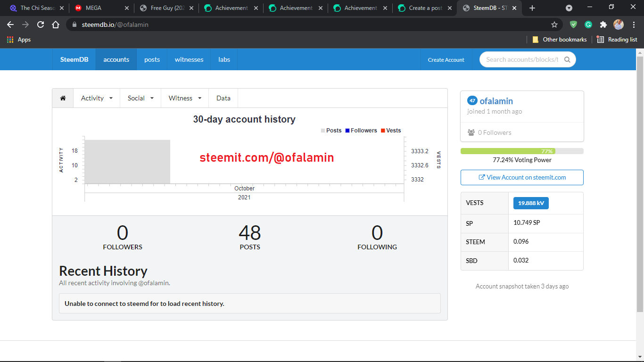Open the Extensions puzzle menu

[603, 25]
